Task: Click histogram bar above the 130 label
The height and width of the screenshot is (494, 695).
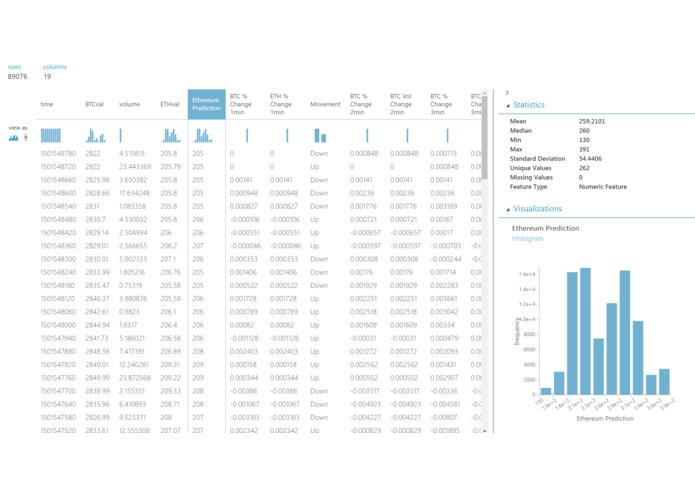Action: pyautogui.click(x=546, y=391)
